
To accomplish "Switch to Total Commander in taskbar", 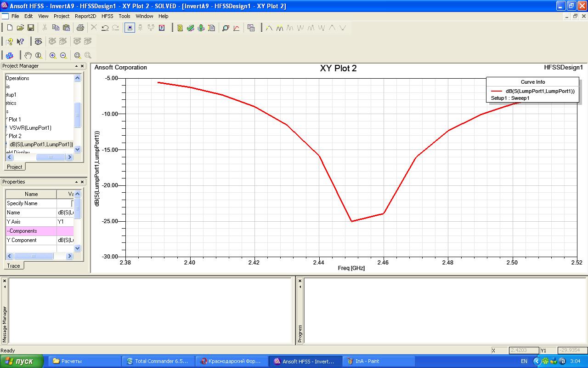I will (x=158, y=361).
